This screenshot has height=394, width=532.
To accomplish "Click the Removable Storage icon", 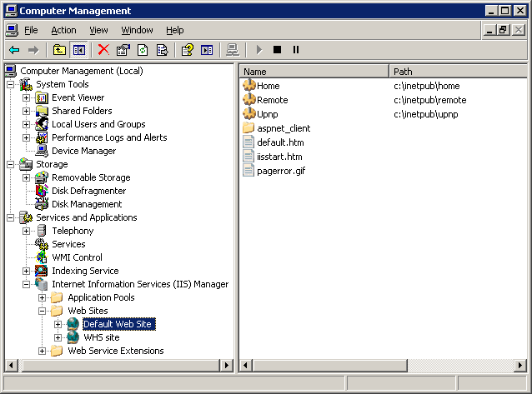I will click(42, 177).
